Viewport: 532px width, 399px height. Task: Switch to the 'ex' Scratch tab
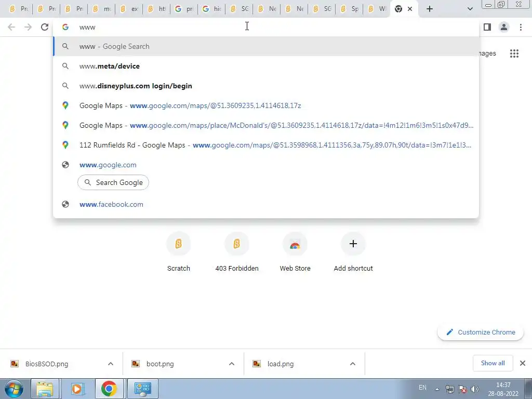pos(129,9)
